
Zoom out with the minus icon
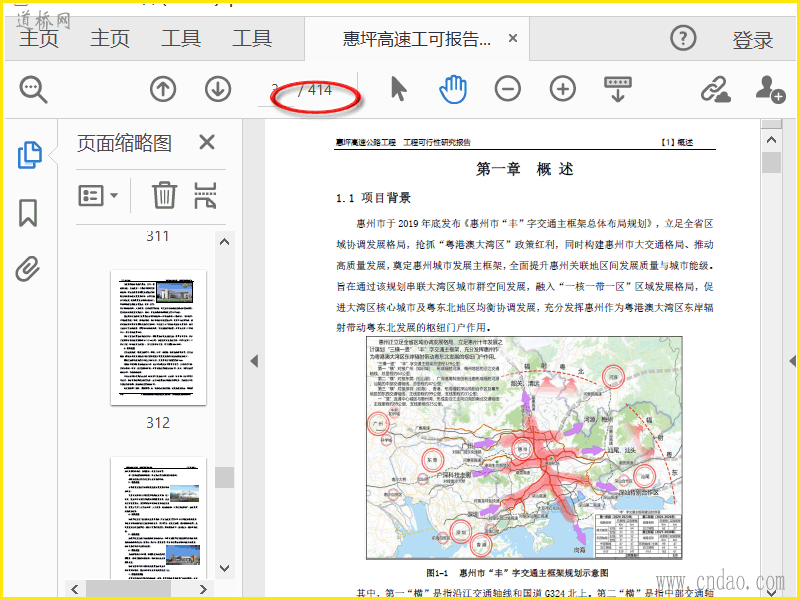(508, 89)
